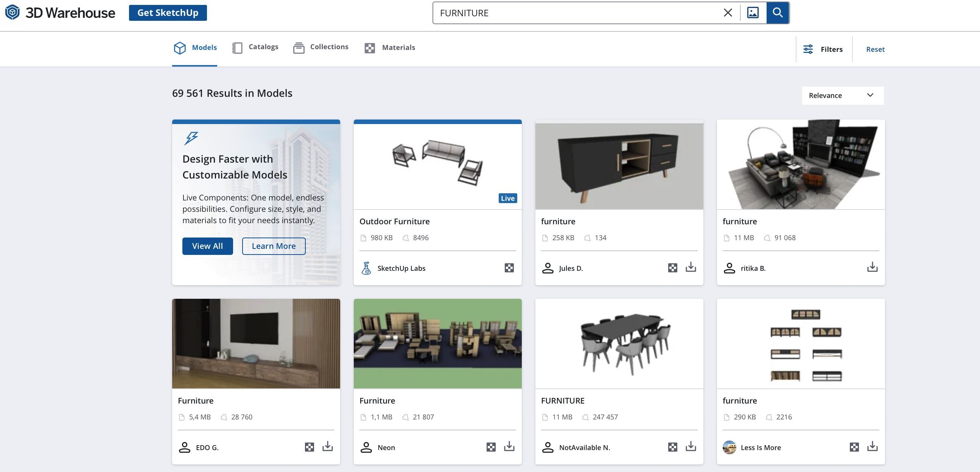Switch to the Catalogs tab
The image size is (980, 472).
pos(255,47)
